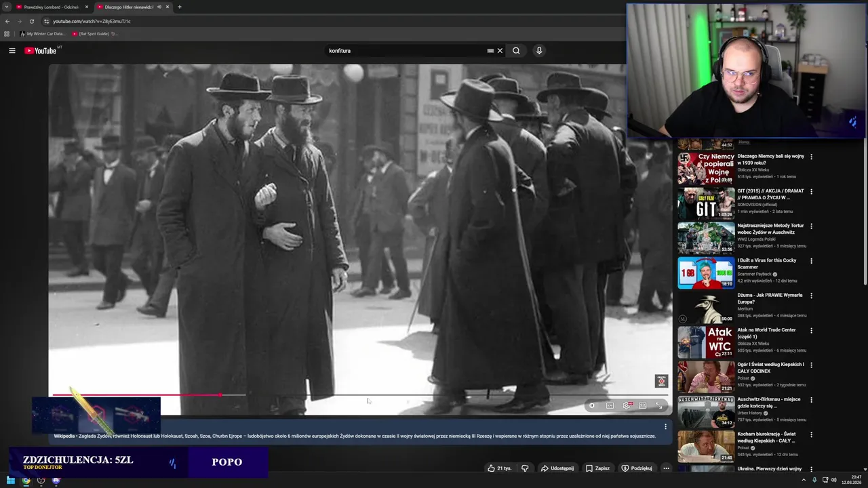Open options for Dżuma video

[x=811, y=296]
